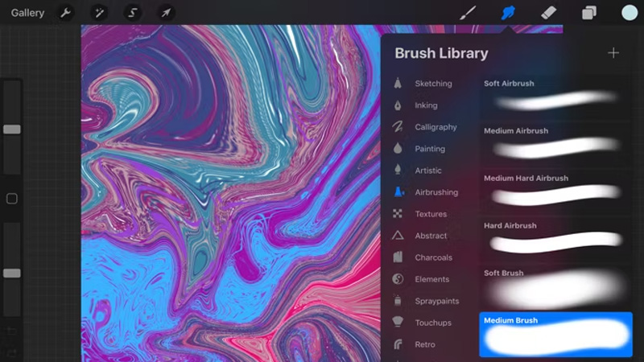Open the Abstract brush category
This screenshot has height=362, width=644.
coord(431,236)
